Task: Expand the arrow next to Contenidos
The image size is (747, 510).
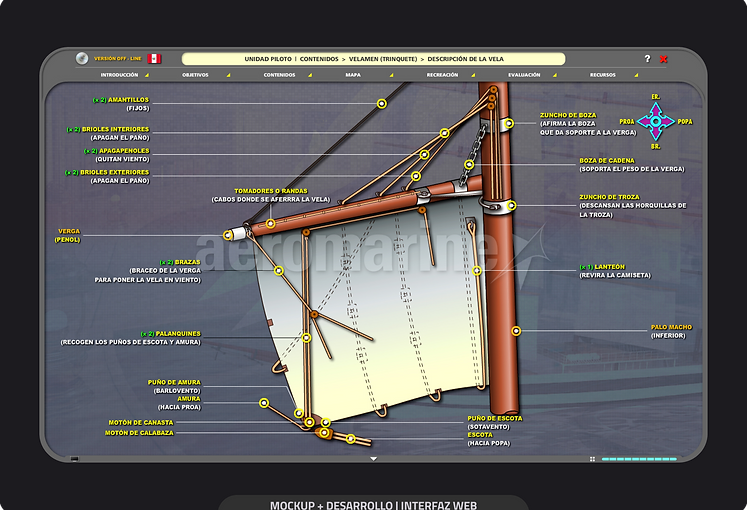Action: click(x=310, y=75)
